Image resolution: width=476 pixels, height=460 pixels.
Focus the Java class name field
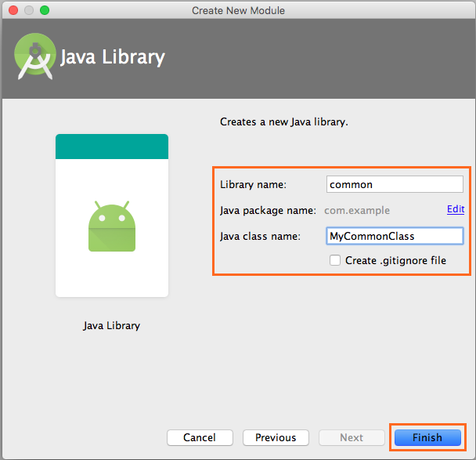(x=395, y=236)
